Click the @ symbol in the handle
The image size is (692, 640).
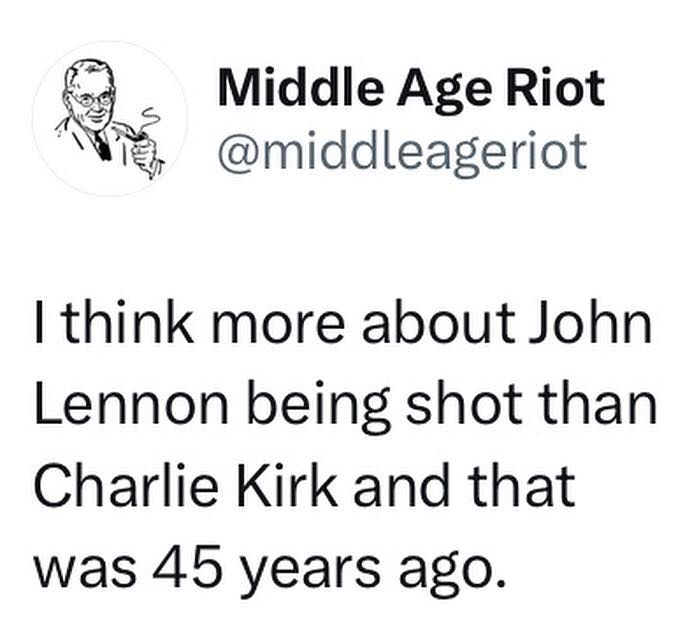tap(238, 152)
